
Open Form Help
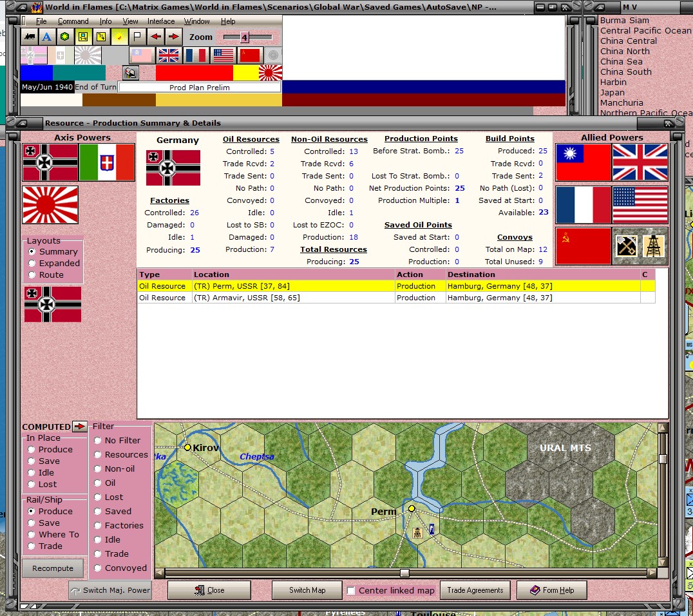552,590
